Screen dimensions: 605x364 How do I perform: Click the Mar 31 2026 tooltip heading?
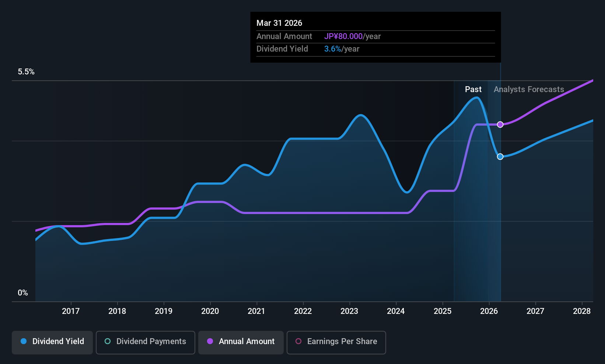[279, 23]
